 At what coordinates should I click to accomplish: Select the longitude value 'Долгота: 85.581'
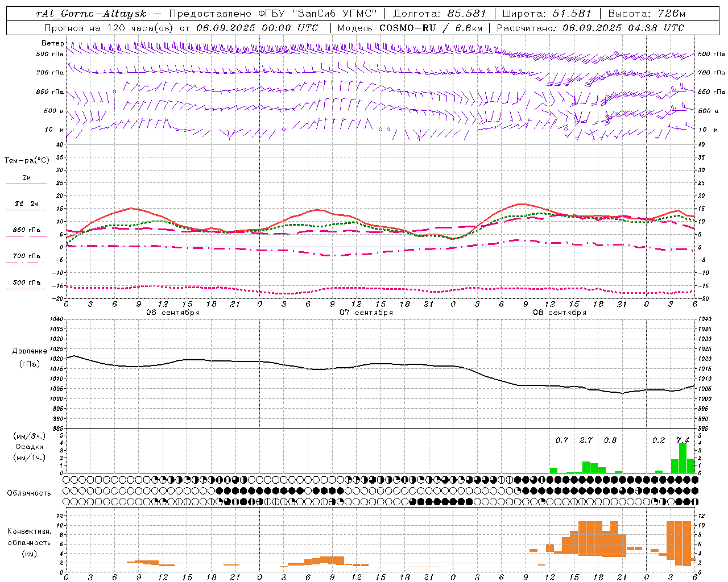coord(440,14)
